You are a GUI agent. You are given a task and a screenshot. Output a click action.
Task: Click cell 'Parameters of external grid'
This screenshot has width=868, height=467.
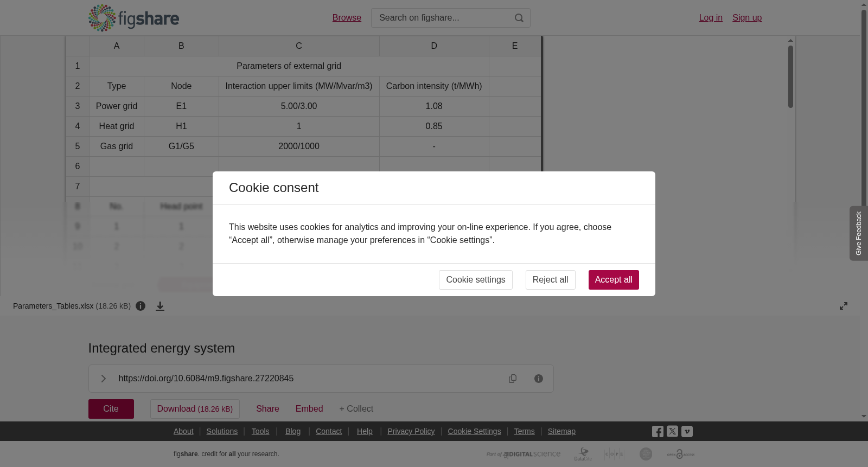[289, 66]
